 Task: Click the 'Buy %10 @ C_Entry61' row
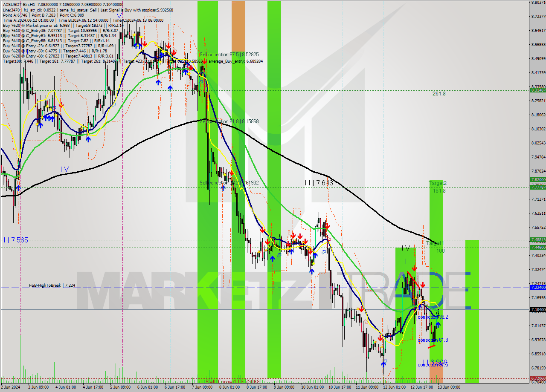pos(59,35)
